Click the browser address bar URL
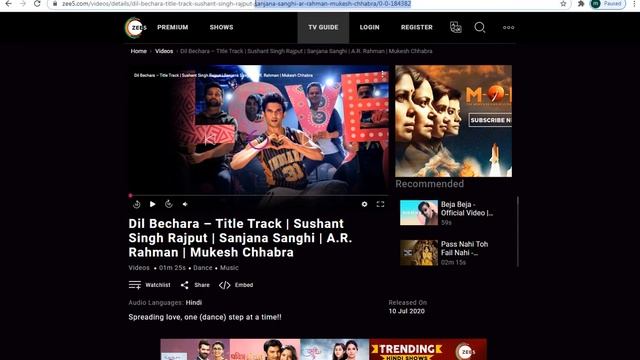The image size is (640, 360). [x=236, y=4]
